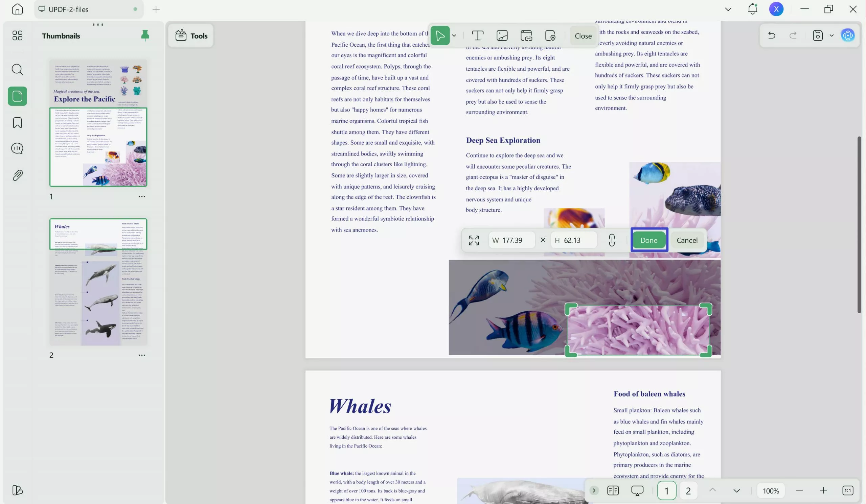Open the Tools menu

pos(191,36)
